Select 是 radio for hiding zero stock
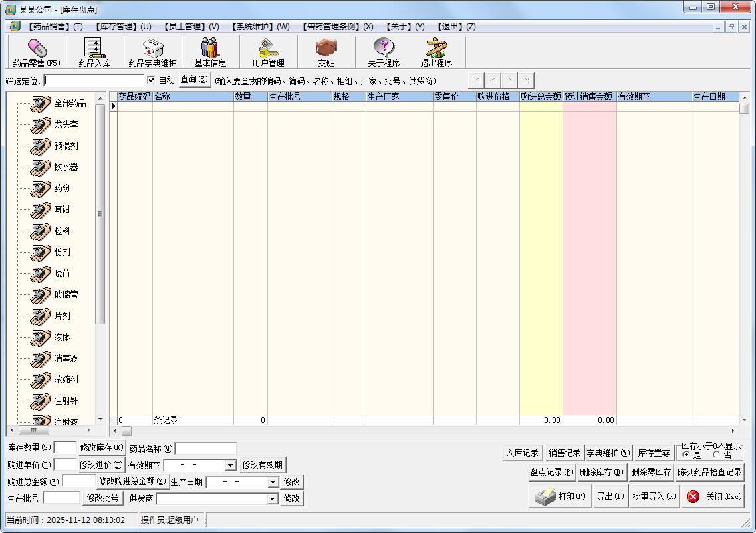The height and width of the screenshot is (533, 756). pos(686,455)
